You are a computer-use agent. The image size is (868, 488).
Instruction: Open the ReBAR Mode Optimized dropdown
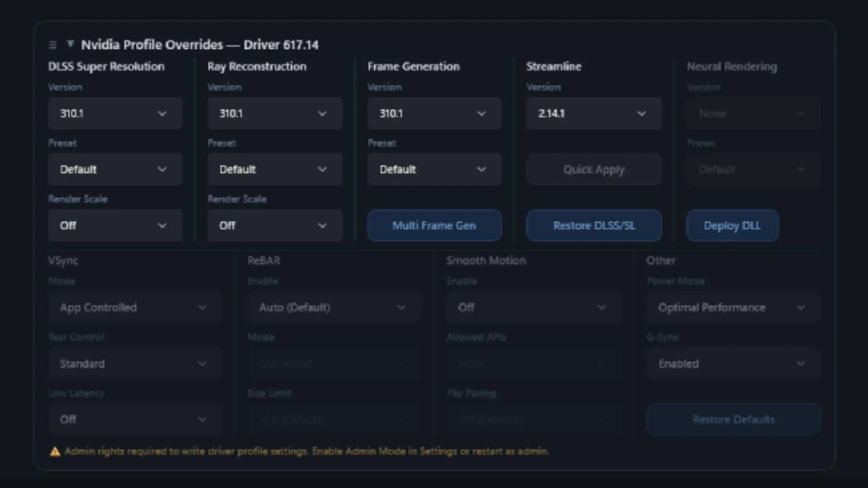(334, 364)
